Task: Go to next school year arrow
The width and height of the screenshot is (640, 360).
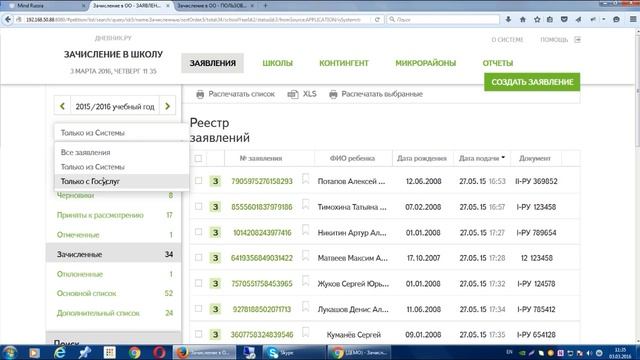Action: click(167, 106)
